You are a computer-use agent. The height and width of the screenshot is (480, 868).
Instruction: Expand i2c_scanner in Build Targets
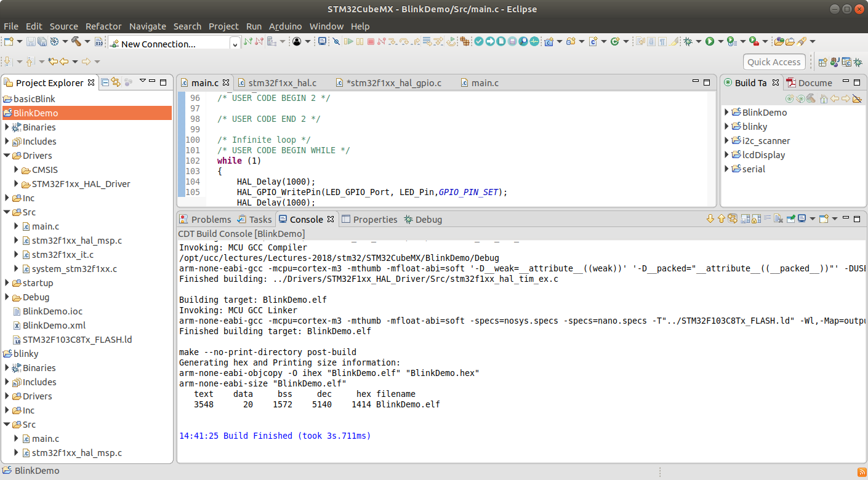click(x=727, y=140)
